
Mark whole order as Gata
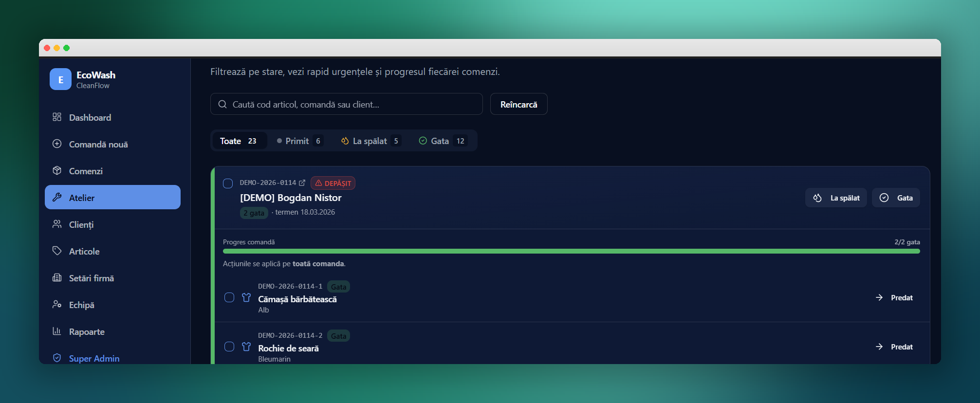point(896,198)
